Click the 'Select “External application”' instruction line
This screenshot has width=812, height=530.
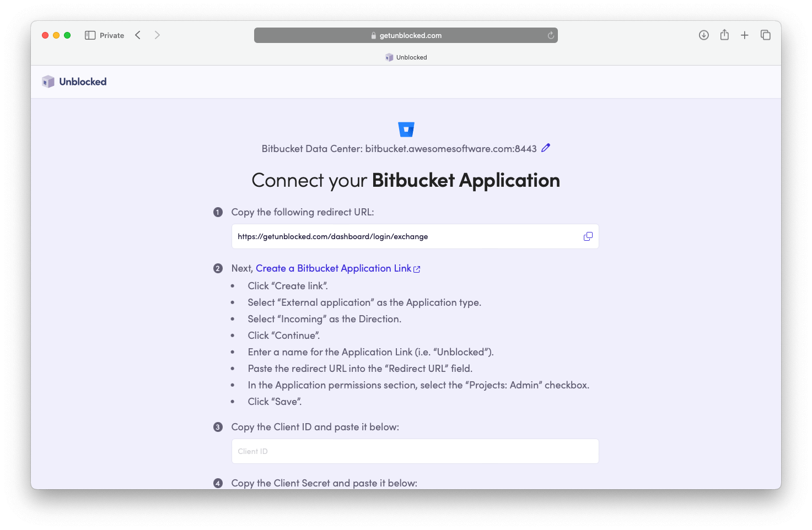[364, 302]
